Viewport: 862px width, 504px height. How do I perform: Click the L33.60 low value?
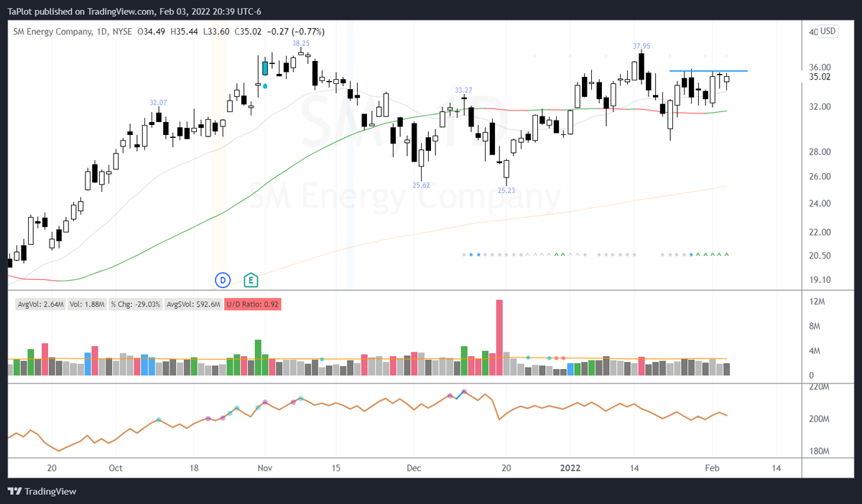(217, 32)
